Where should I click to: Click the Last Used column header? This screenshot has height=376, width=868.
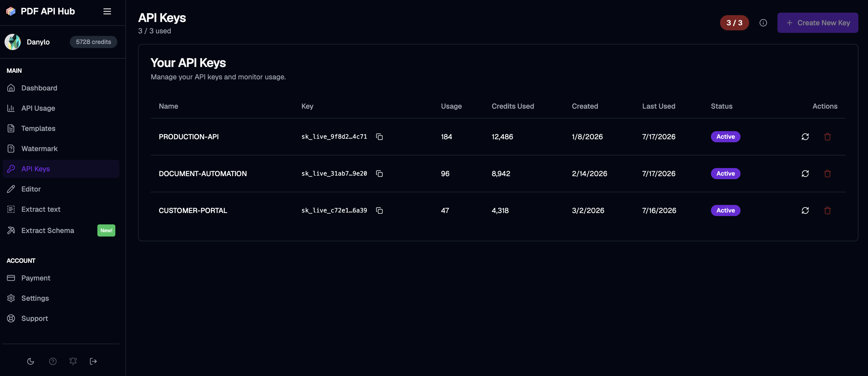point(658,106)
